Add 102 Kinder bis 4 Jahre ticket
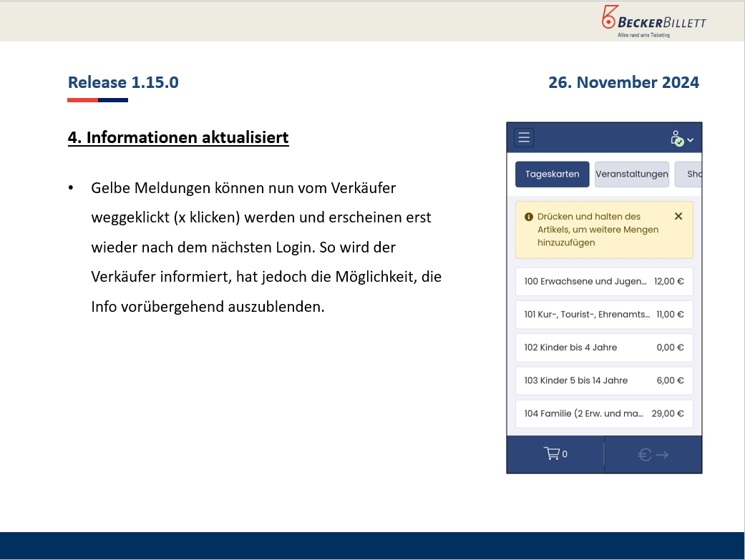This screenshot has width=745, height=560. click(604, 348)
